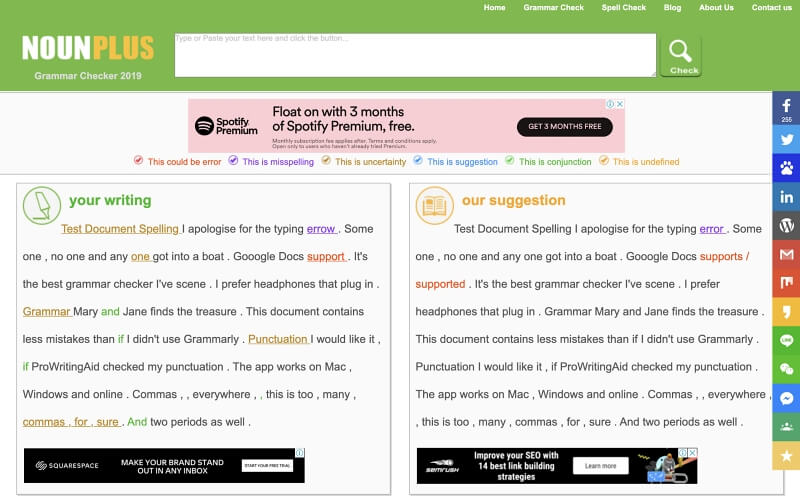This screenshot has height=503, width=800.
Task: Click the 'This is uncertainty' legend check icon
Action: (x=326, y=160)
